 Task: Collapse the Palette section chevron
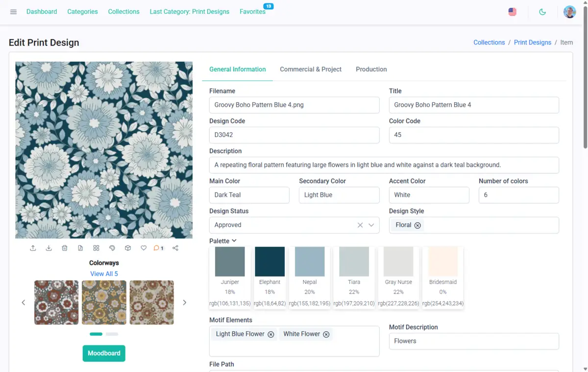(234, 241)
